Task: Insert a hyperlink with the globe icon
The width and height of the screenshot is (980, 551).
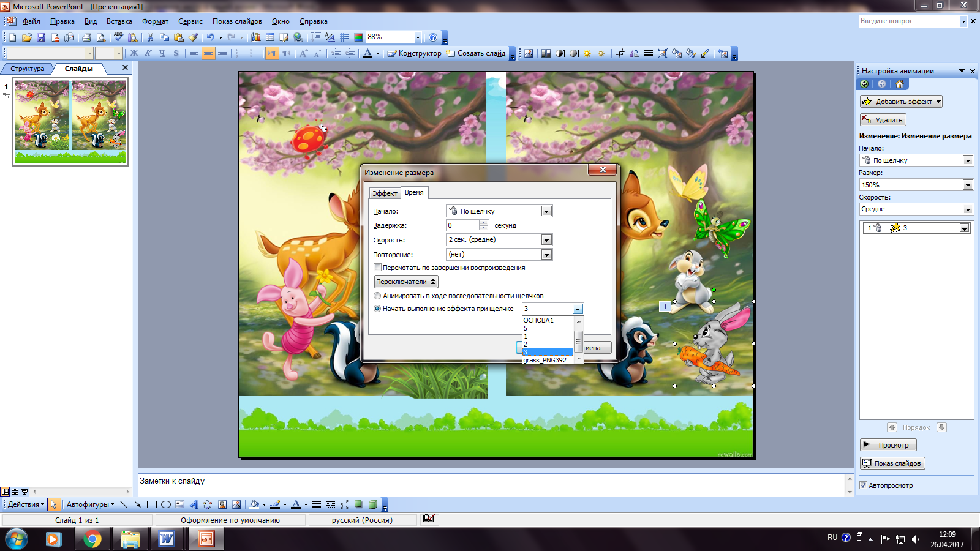Action: [x=298, y=37]
